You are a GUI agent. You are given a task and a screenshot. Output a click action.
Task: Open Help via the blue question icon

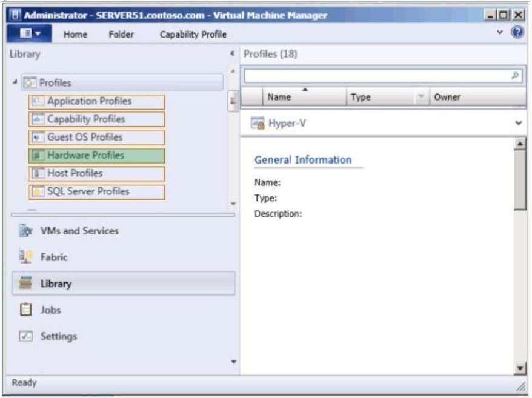pos(517,32)
